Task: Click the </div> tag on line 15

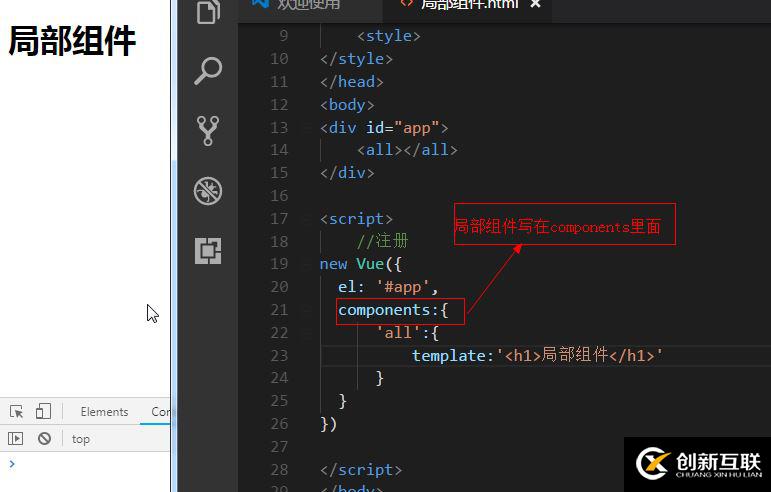Action: (347, 173)
